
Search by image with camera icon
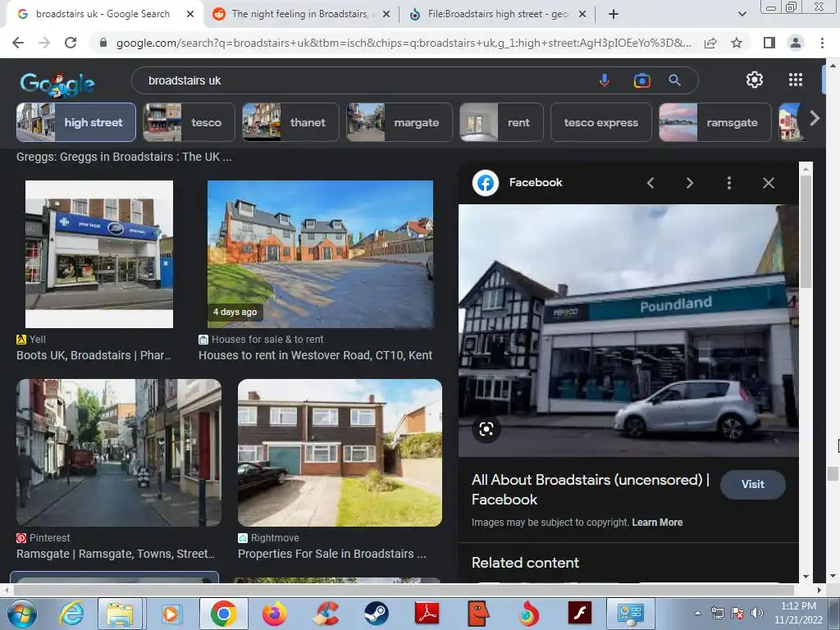pyautogui.click(x=641, y=80)
